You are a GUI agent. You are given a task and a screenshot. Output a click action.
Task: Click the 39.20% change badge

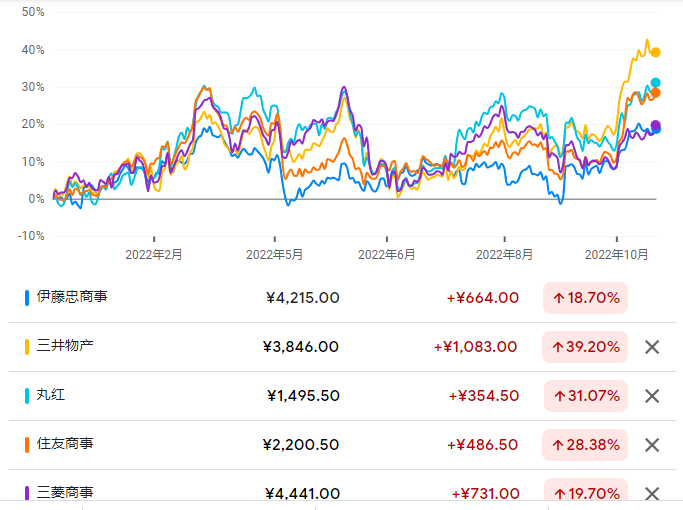pyautogui.click(x=584, y=346)
